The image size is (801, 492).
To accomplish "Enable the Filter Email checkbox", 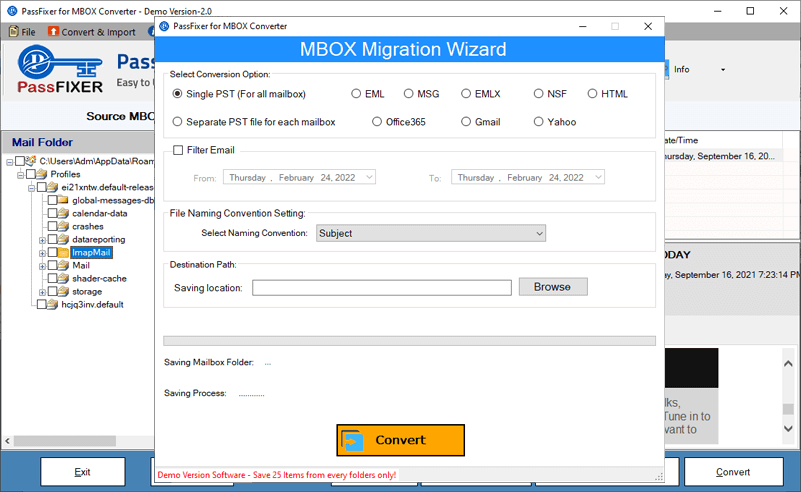I will pyautogui.click(x=178, y=150).
